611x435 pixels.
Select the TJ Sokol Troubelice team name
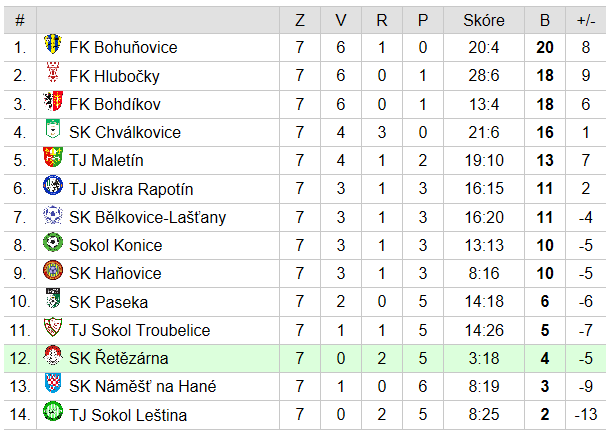tap(140, 330)
